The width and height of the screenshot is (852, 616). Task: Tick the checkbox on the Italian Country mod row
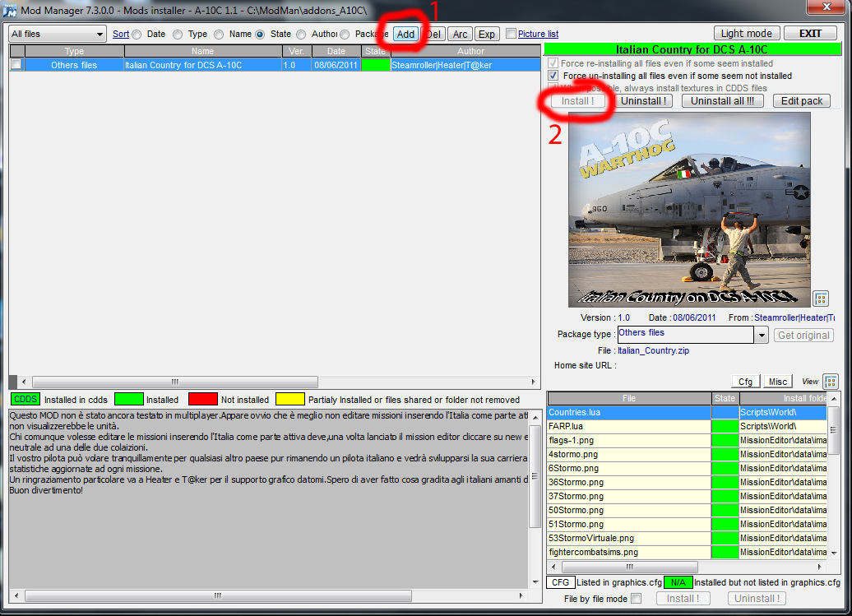[16, 64]
